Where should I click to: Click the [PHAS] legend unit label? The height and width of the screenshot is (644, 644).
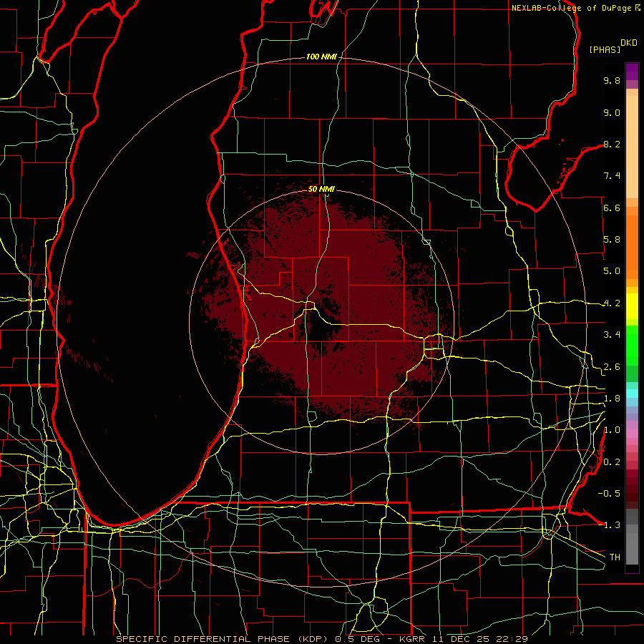[x=605, y=49]
